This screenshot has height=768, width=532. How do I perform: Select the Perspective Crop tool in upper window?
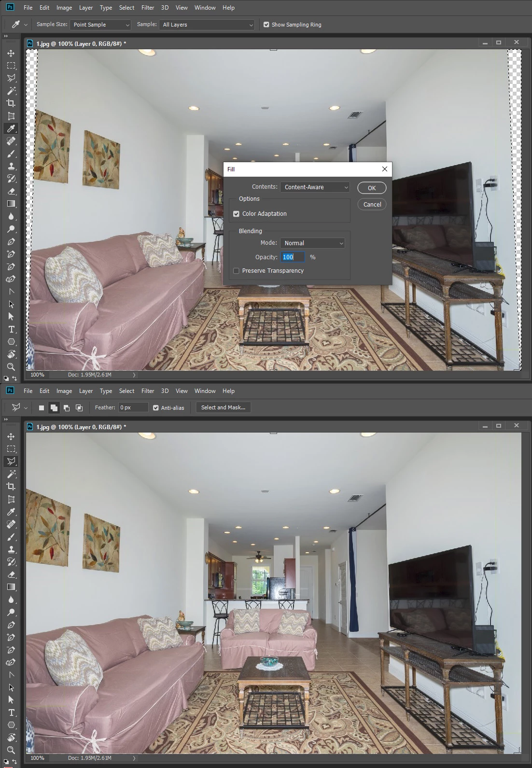[11, 116]
